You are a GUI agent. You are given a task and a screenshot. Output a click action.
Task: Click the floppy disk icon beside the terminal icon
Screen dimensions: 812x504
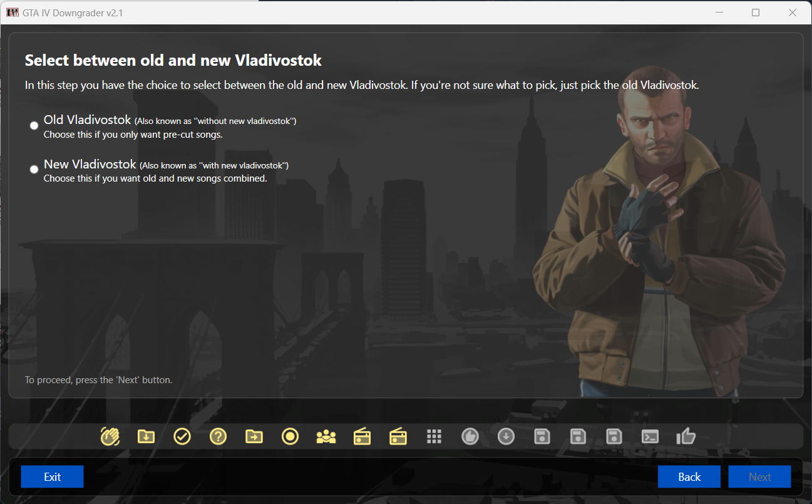click(614, 436)
